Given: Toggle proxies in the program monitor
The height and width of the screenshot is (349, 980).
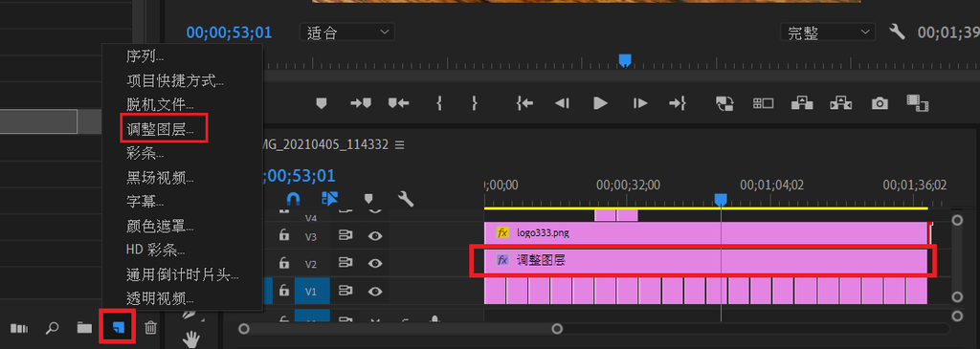Looking at the screenshot, I should point(724,103).
